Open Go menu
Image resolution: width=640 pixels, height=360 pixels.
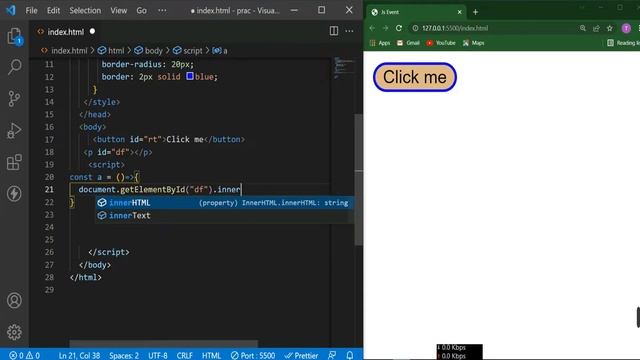pyautogui.click(x=141, y=11)
